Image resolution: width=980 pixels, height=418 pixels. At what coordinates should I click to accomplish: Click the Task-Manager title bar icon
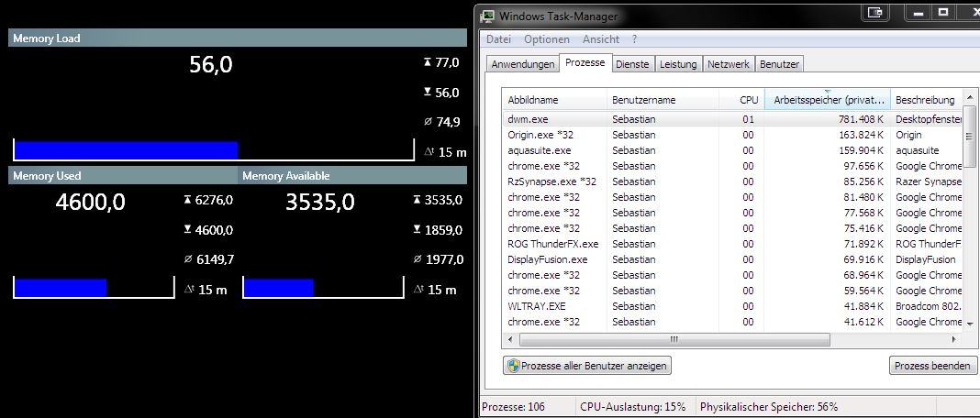tap(487, 16)
